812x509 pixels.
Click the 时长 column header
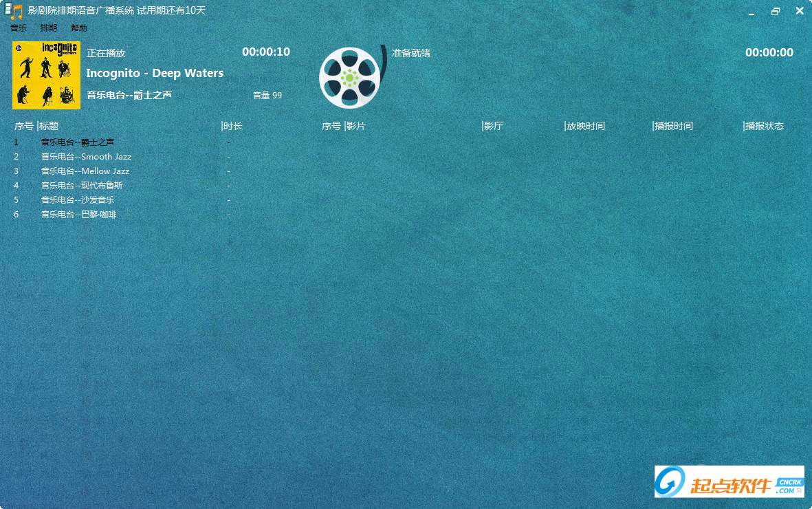[x=232, y=126]
